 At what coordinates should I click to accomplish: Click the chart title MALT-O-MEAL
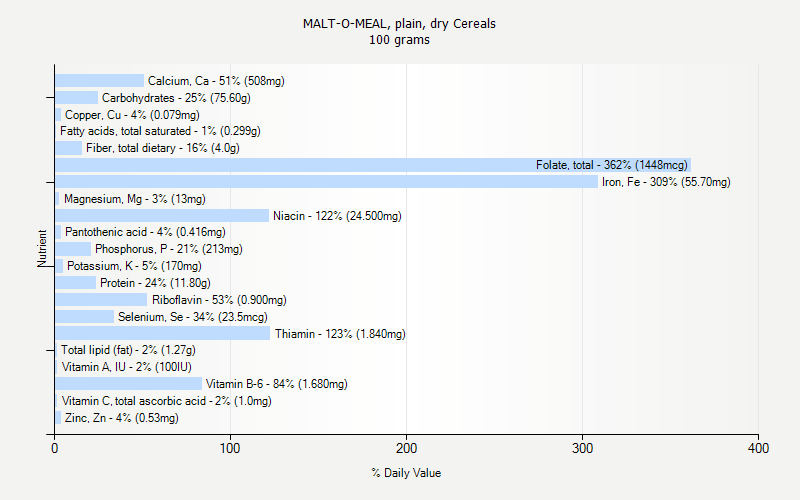point(399,23)
